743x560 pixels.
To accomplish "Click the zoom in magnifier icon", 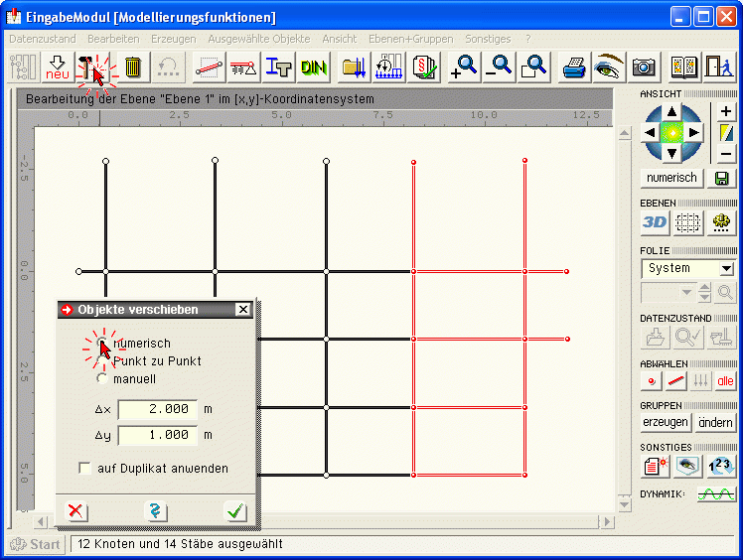I will point(463,67).
